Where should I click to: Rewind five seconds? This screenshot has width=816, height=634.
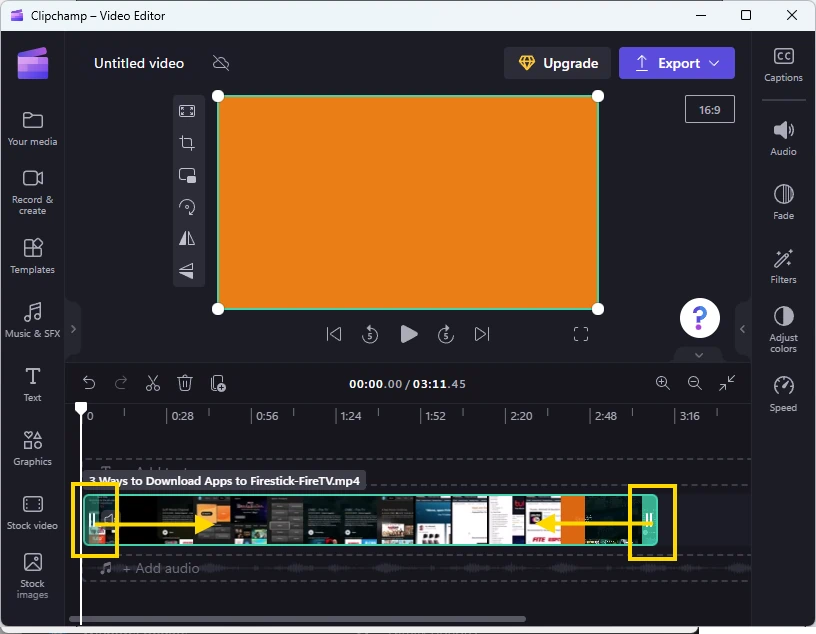370,334
